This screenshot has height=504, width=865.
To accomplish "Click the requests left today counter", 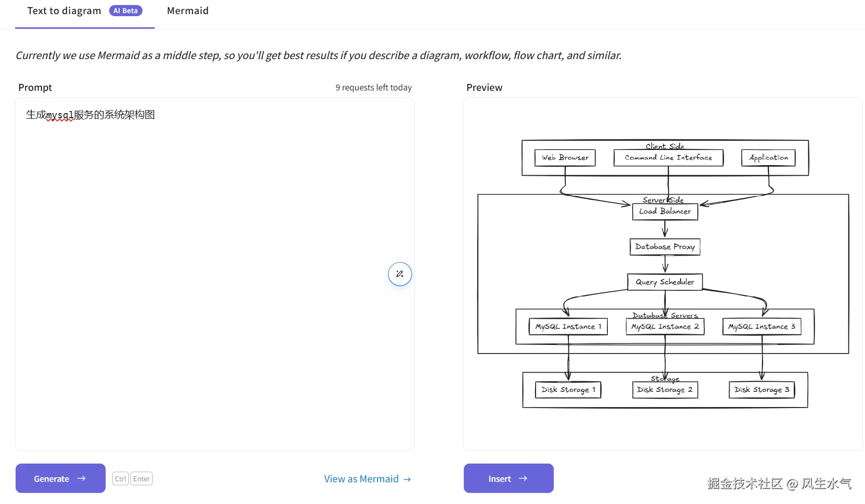I will [373, 87].
